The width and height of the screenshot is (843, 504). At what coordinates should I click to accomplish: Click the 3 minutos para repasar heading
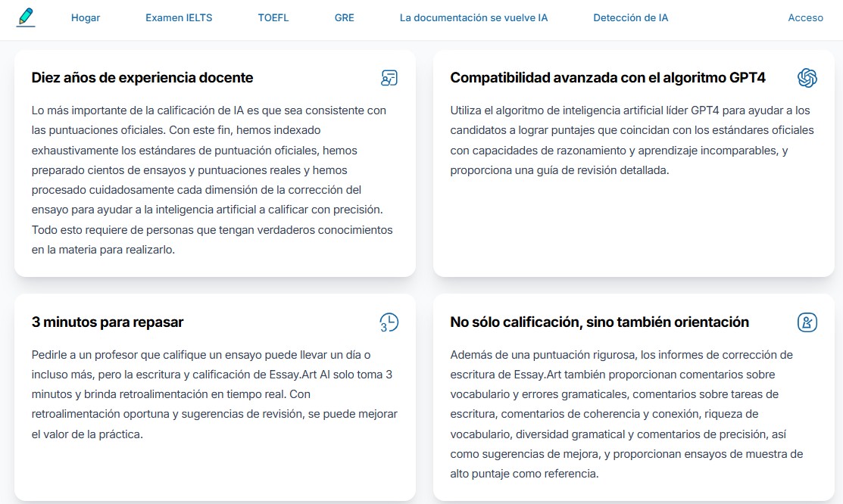click(x=108, y=322)
